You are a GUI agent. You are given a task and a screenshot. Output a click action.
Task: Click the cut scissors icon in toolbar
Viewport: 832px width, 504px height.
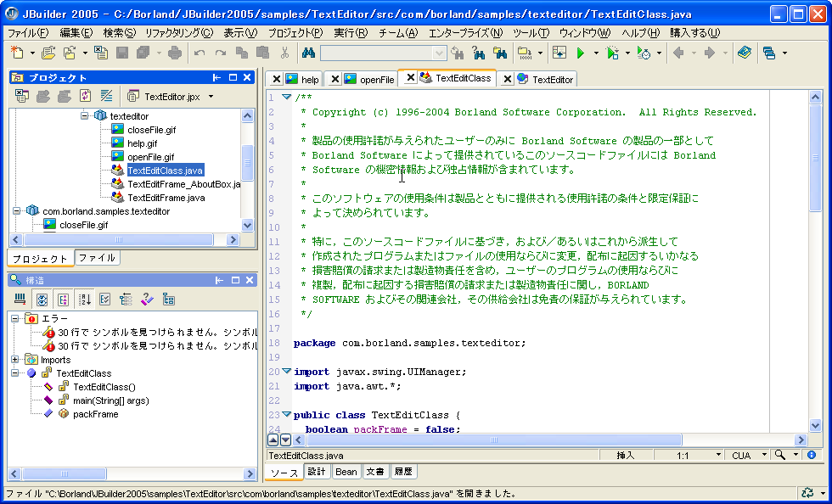[284, 53]
